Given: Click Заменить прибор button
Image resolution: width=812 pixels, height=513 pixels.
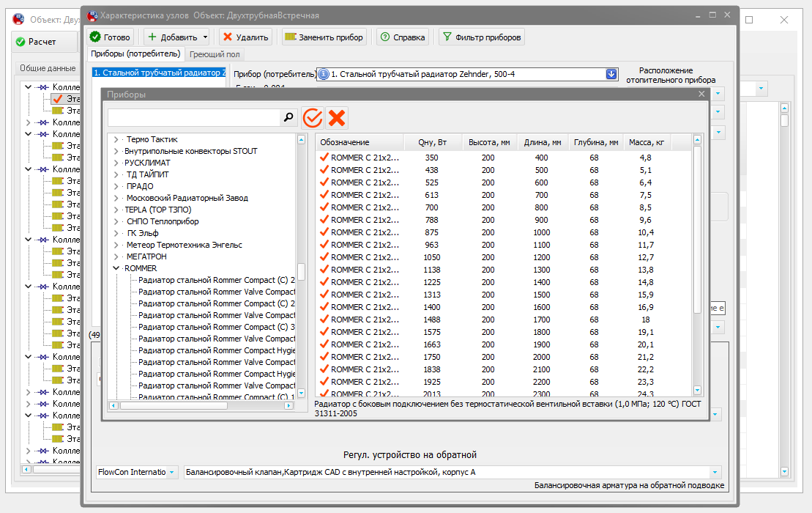Looking at the screenshot, I should point(324,37).
